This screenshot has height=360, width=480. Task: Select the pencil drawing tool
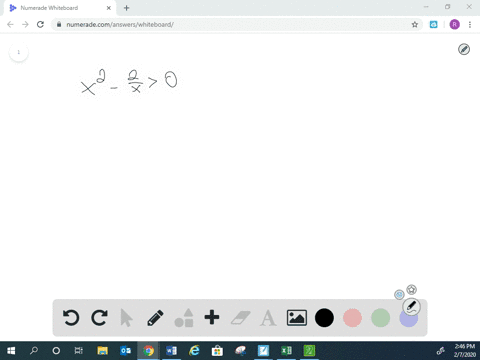155,318
